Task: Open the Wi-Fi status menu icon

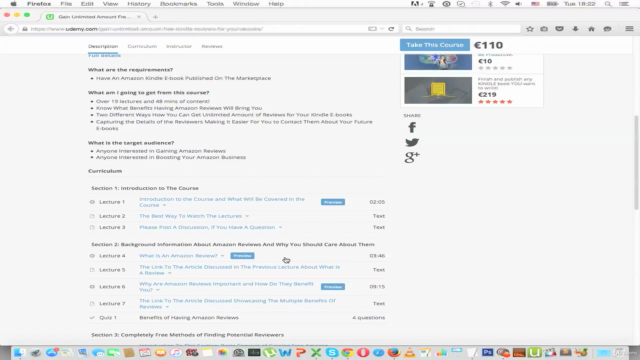Action: point(505,4)
